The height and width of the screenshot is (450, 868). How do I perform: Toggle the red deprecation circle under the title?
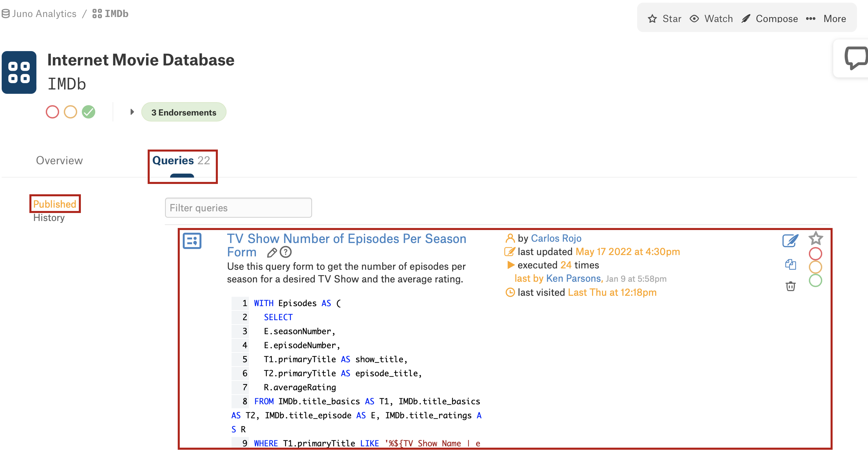pyautogui.click(x=52, y=112)
